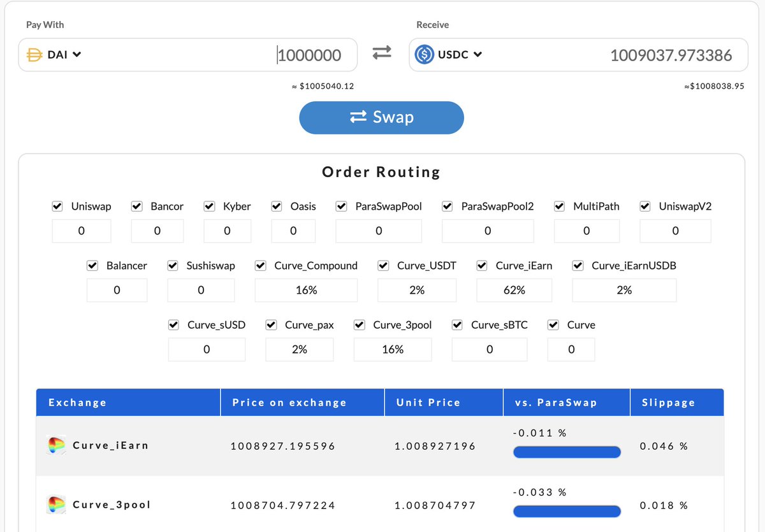Click the Unit Price column header
The width and height of the screenshot is (765, 532).
(444, 403)
